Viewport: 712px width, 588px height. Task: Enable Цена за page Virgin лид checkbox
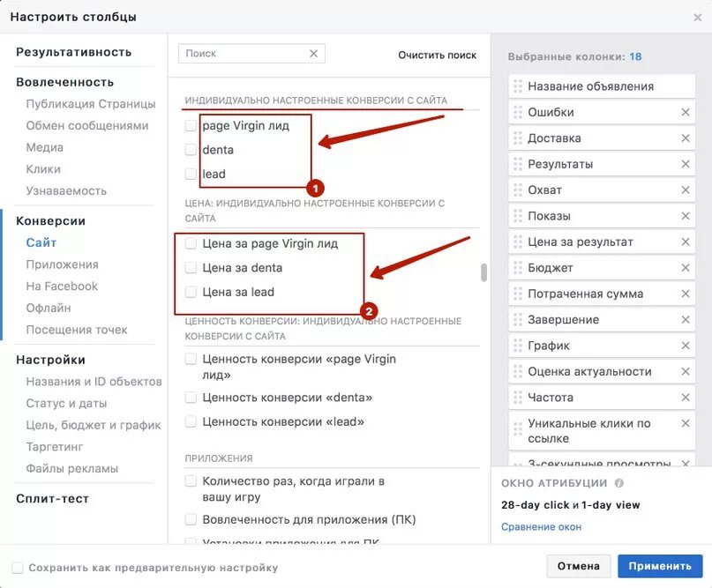click(x=191, y=243)
